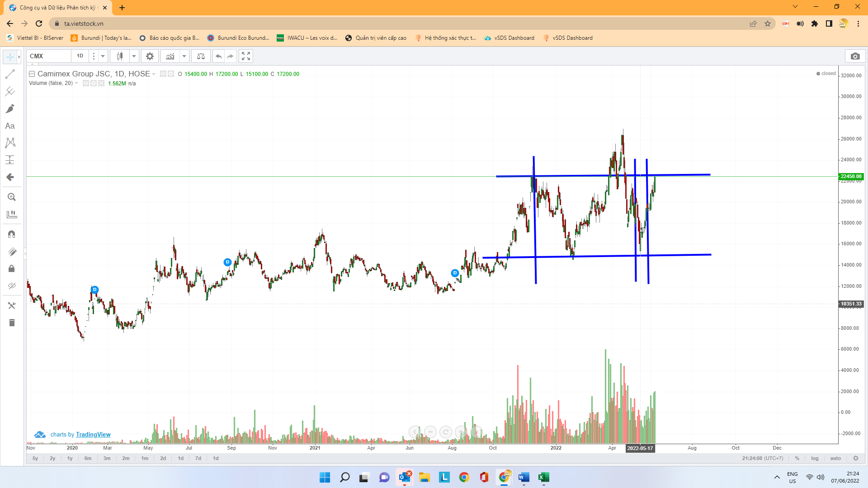Lock all drawing tools
This screenshot has height=488, width=868.
12,269
